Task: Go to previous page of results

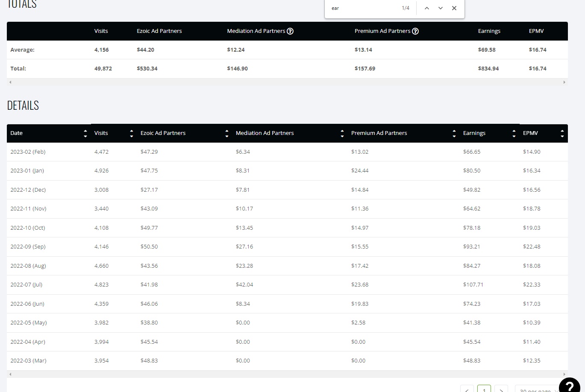Action: pyautogui.click(x=467, y=389)
